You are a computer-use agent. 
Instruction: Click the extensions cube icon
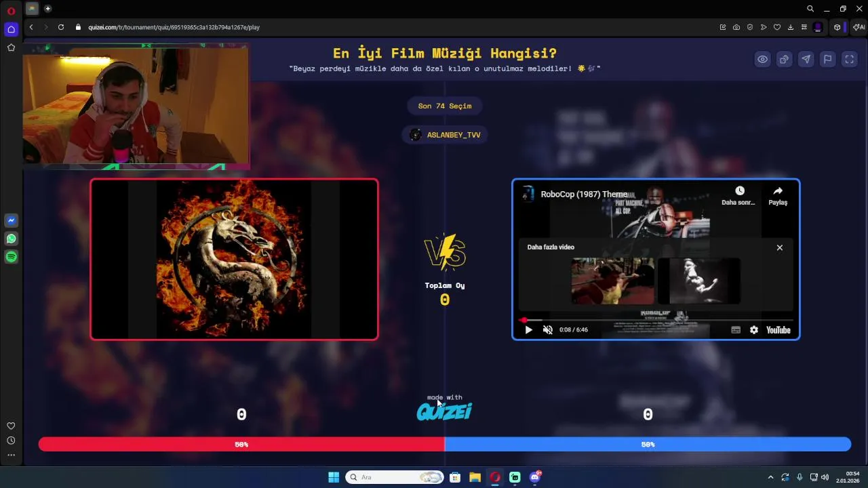click(x=837, y=27)
